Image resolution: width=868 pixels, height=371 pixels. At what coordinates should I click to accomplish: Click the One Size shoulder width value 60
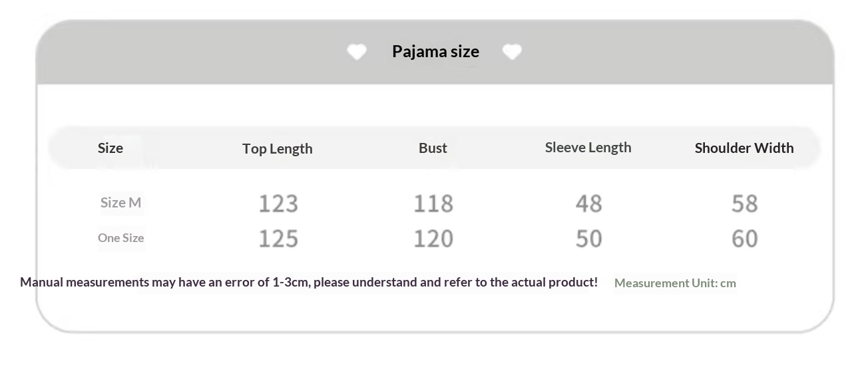744,239
